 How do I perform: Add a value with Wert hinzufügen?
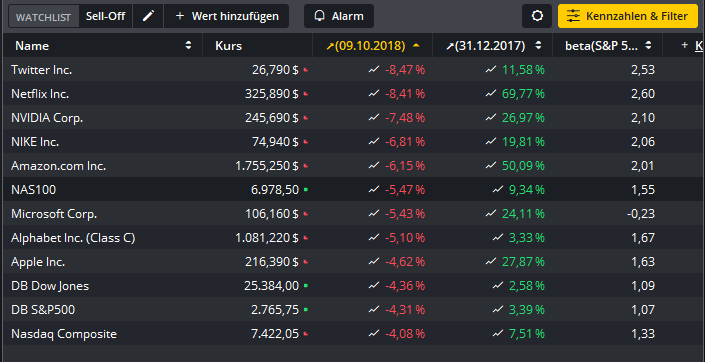click(x=227, y=16)
